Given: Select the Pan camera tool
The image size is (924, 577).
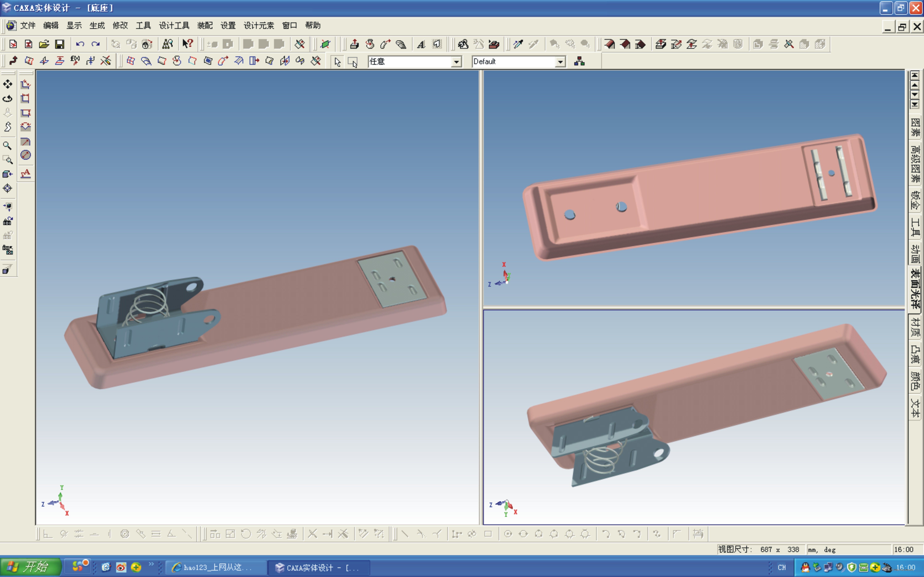Looking at the screenshot, I should [8, 84].
